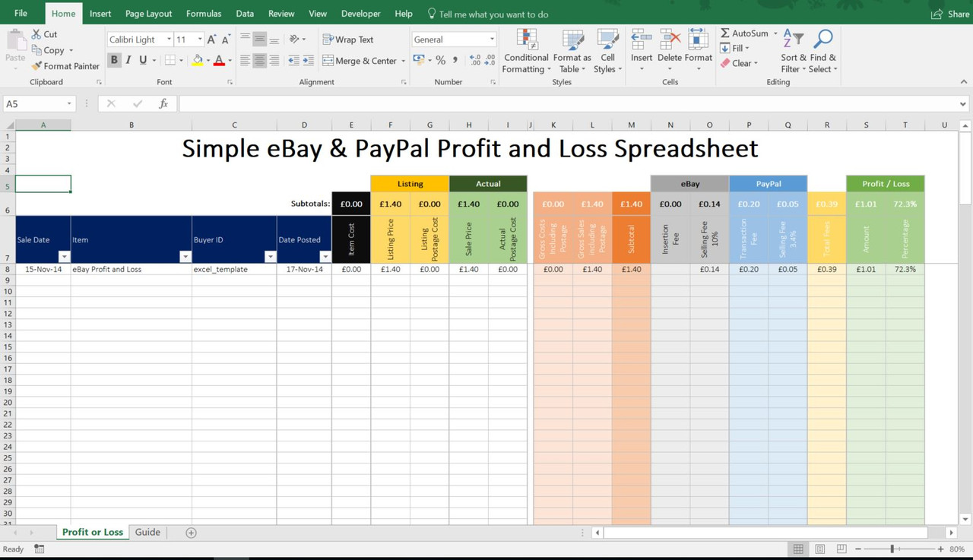Switch to the Insert ribbon tab
The height and width of the screenshot is (560, 973).
click(100, 14)
